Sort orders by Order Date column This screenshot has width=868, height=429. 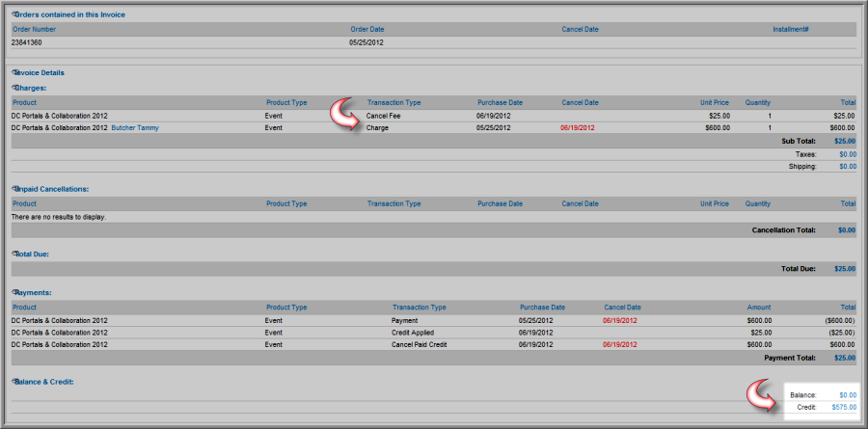pos(367,29)
